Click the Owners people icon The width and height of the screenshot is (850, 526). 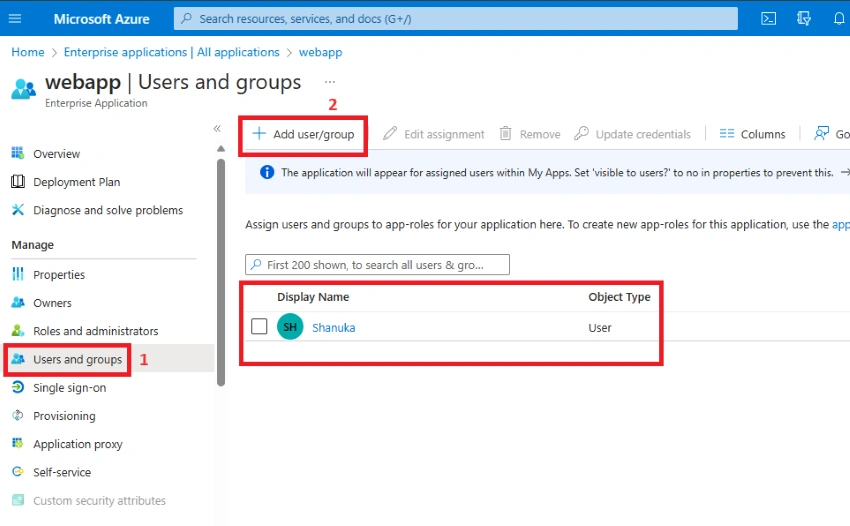click(x=18, y=303)
